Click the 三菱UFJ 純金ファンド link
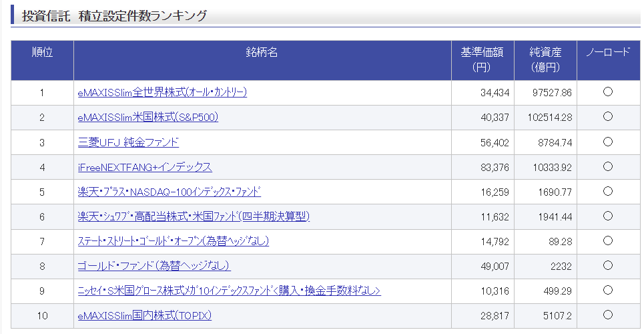Screen dimensions: 644x334 128,142
